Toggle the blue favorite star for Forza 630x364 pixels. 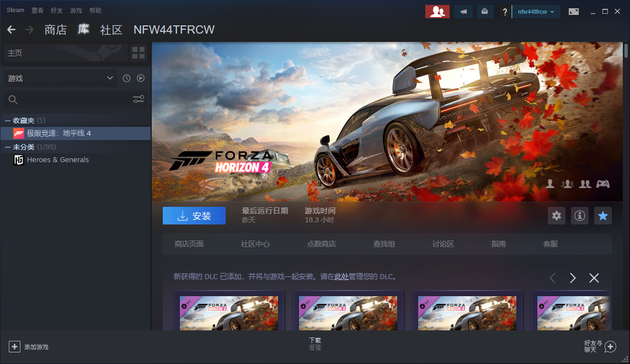tap(602, 216)
